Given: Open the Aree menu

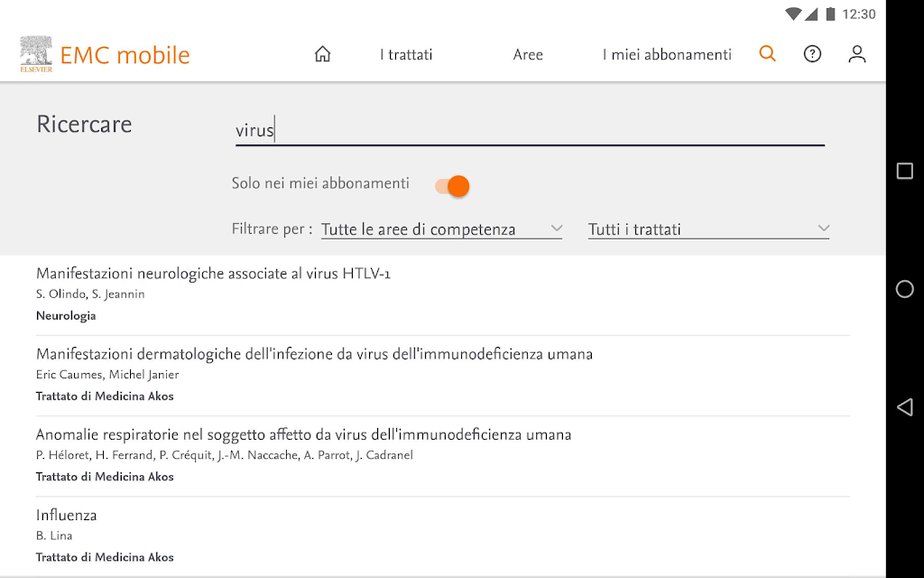Looking at the screenshot, I should (x=528, y=55).
